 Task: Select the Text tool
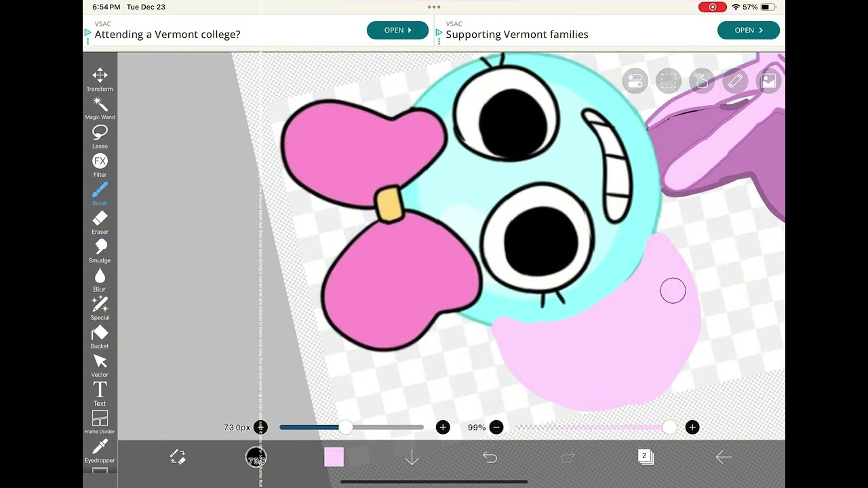click(x=100, y=394)
